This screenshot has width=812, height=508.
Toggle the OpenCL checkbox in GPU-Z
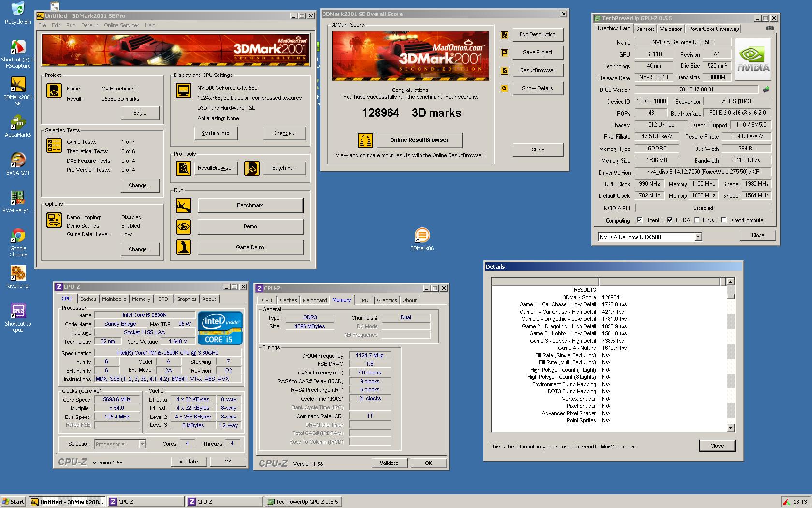[639, 220]
